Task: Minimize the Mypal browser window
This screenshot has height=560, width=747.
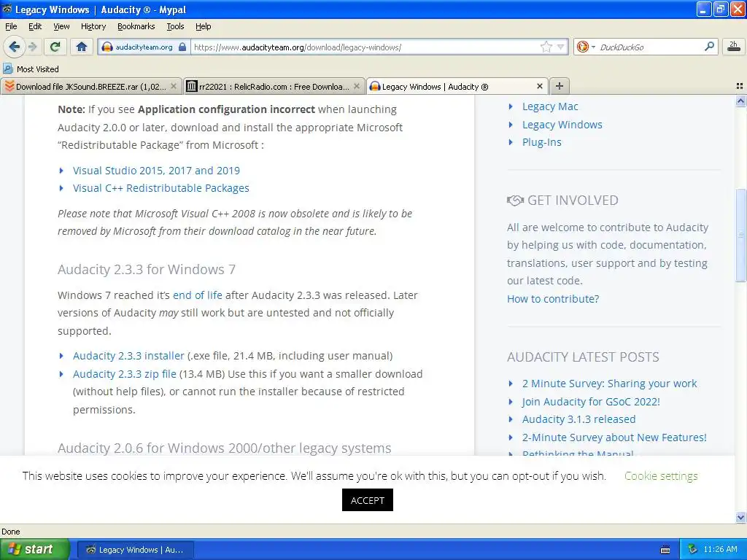Action: pos(704,9)
